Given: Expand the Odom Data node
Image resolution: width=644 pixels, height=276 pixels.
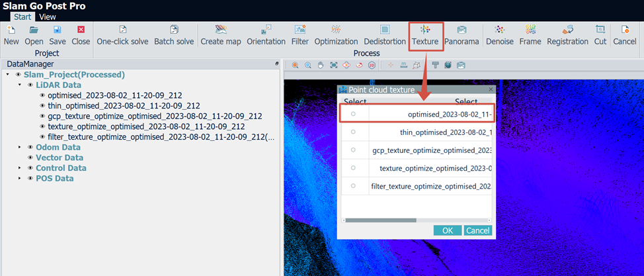Looking at the screenshot, I should (19, 147).
